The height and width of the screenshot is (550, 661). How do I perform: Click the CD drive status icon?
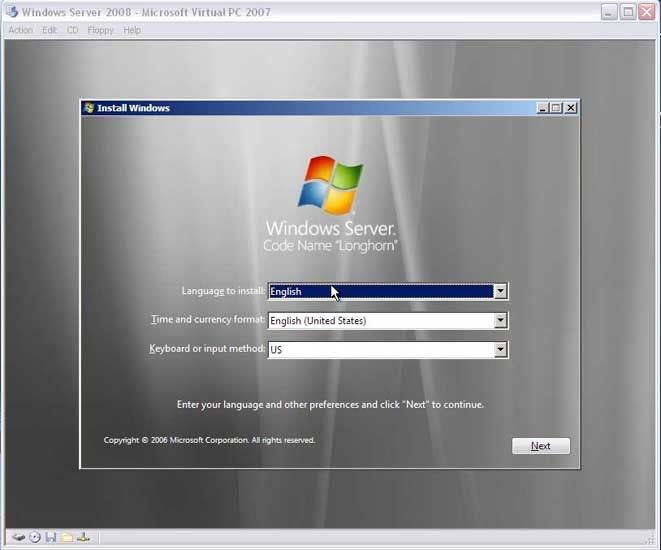[x=35, y=537]
